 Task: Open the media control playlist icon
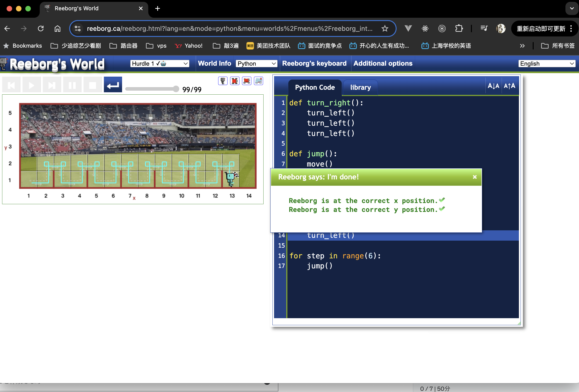coord(484,29)
